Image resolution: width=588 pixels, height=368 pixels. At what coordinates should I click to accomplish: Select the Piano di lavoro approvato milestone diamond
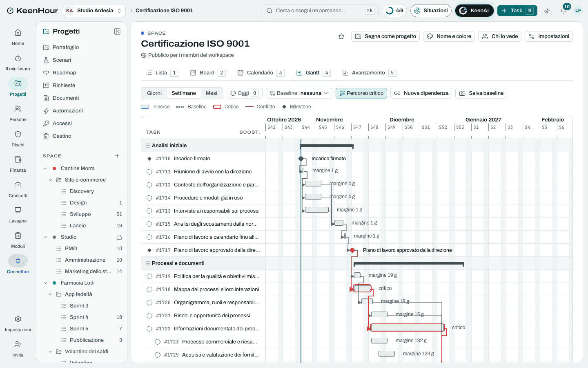352,250
